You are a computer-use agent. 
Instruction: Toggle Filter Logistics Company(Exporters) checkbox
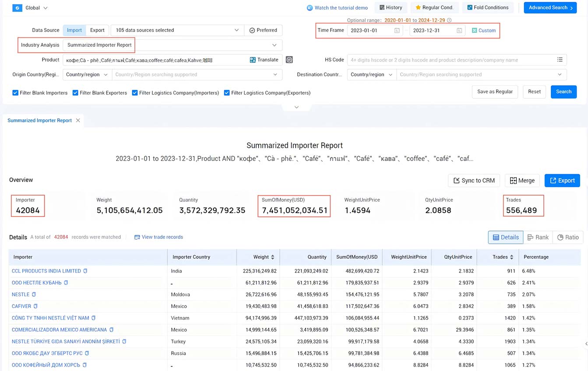point(227,93)
